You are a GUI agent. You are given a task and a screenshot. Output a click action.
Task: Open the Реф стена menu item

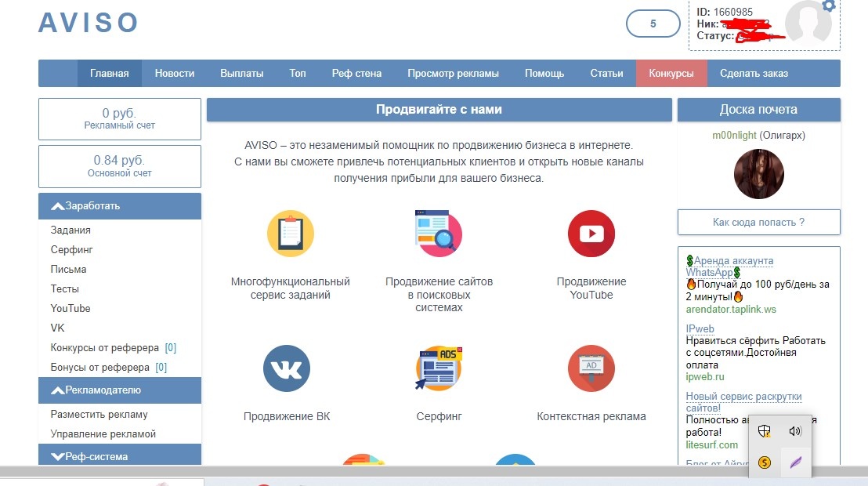click(x=356, y=73)
